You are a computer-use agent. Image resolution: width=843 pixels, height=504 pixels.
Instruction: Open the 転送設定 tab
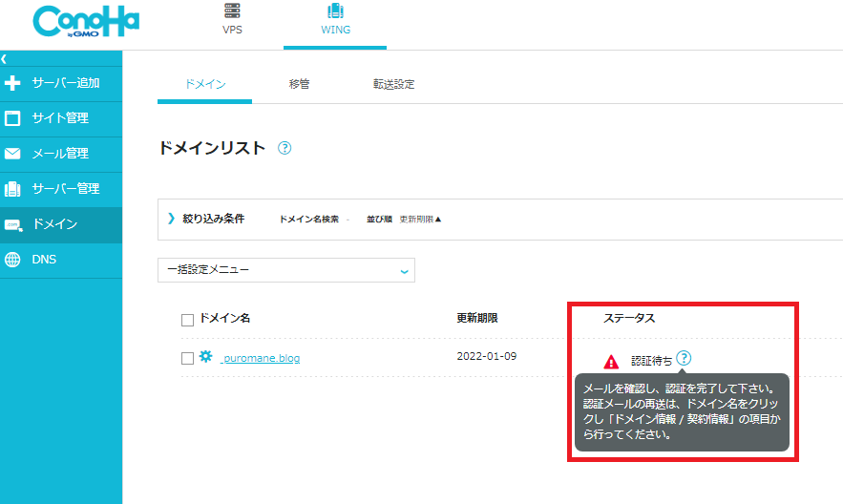coord(393,84)
